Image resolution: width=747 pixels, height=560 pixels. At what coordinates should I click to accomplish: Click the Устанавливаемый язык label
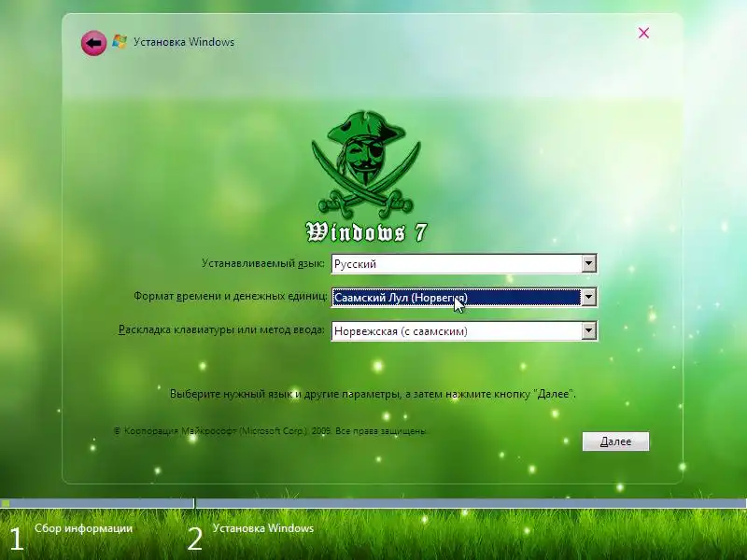click(263, 263)
